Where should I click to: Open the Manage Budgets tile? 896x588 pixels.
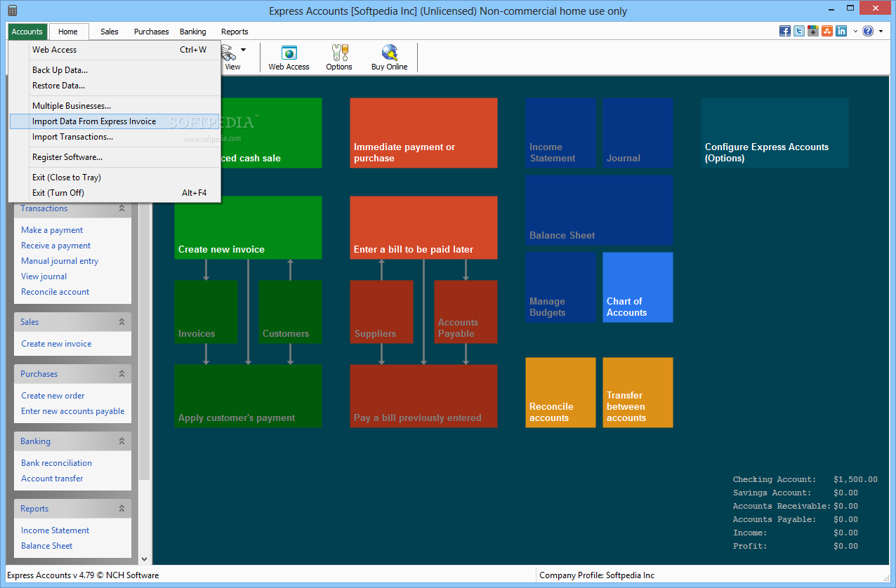tap(560, 287)
